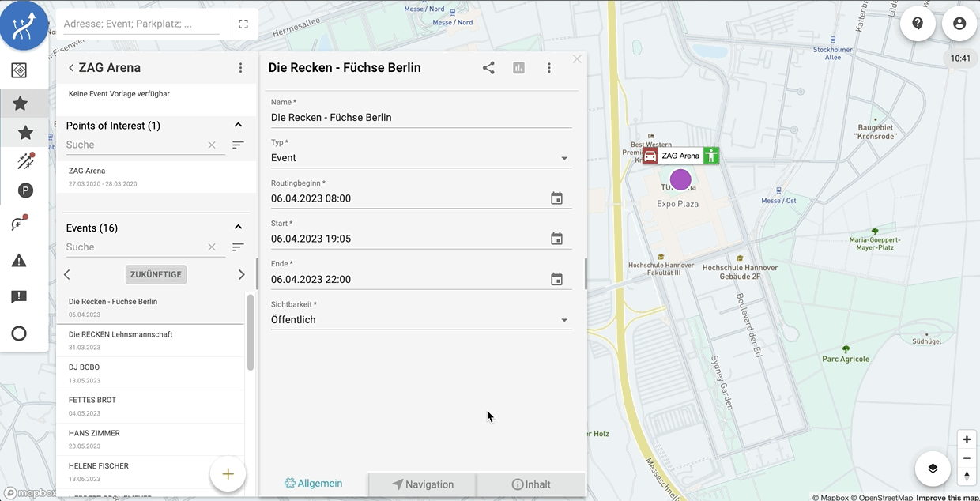Viewport: 980px width, 501px height.
Task: Open the warning triangle sidebar icon
Action: click(x=20, y=261)
